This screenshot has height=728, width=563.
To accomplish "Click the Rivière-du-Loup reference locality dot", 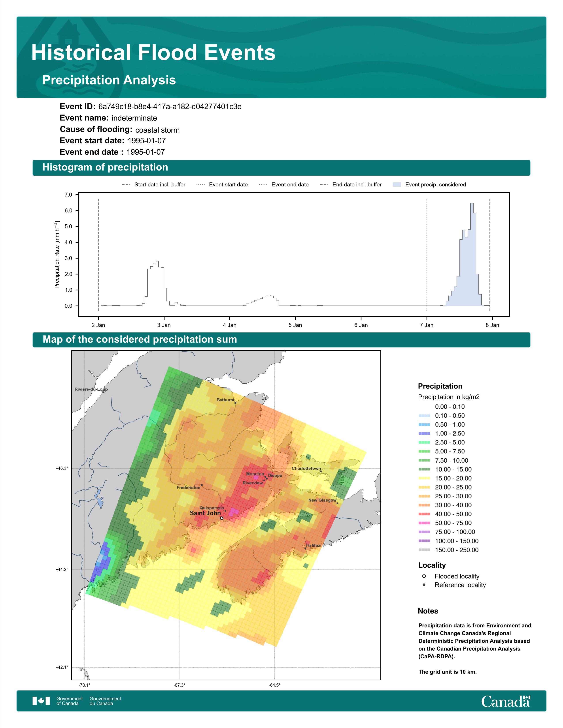I will coord(103,392).
